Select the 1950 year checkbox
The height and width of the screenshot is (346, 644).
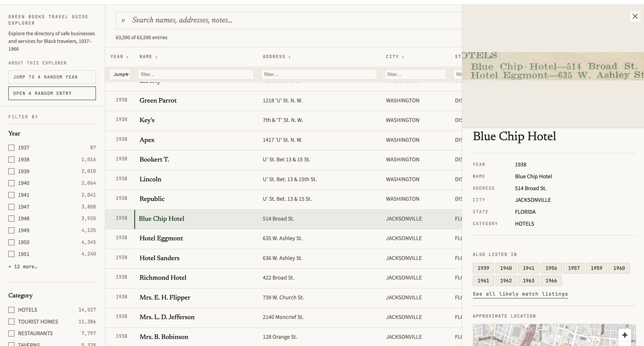(x=11, y=243)
